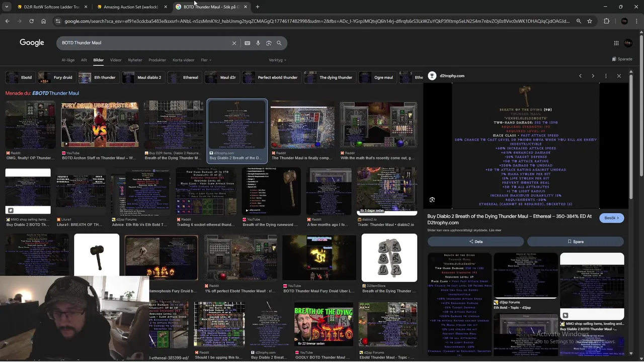Select the Nyheter search tab
The image size is (644, 362).
tap(135, 60)
